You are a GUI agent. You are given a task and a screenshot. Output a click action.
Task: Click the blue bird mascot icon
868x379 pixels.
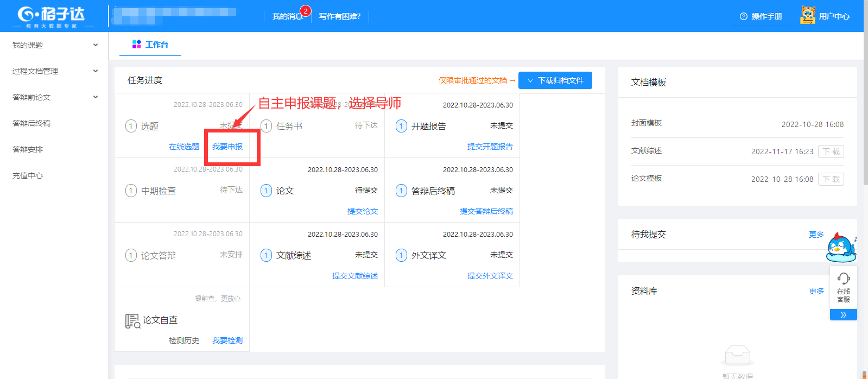coord(840,248)
